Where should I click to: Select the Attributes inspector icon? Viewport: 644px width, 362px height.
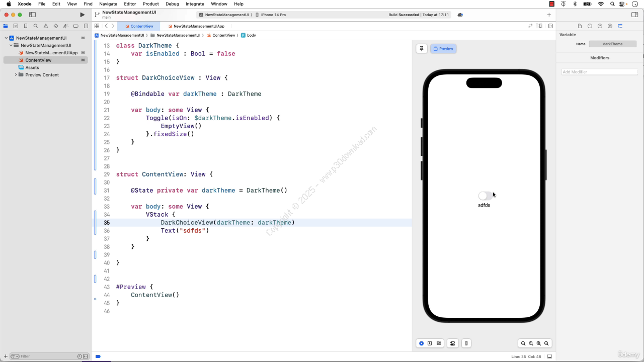(620, 26)
